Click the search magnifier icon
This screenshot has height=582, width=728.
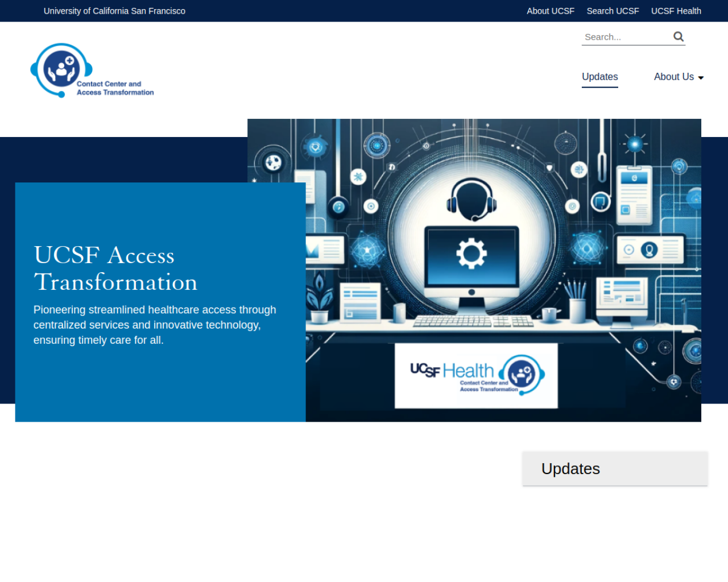click(x=679, y=37)
